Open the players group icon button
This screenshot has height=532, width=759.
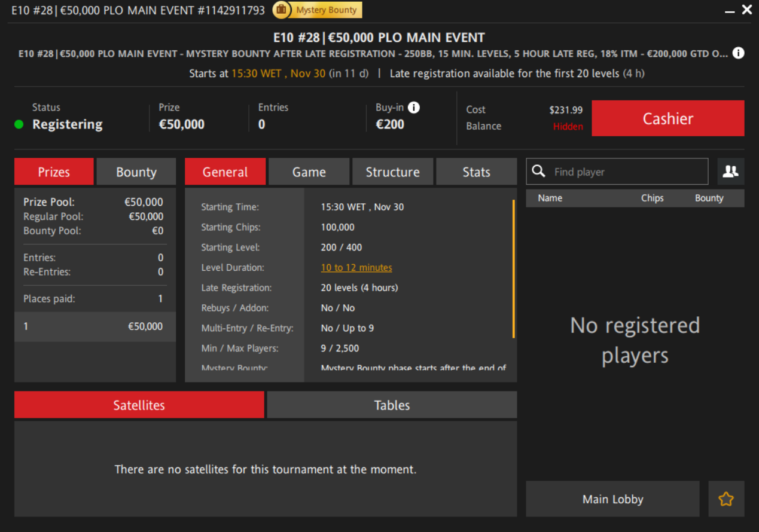730,172
